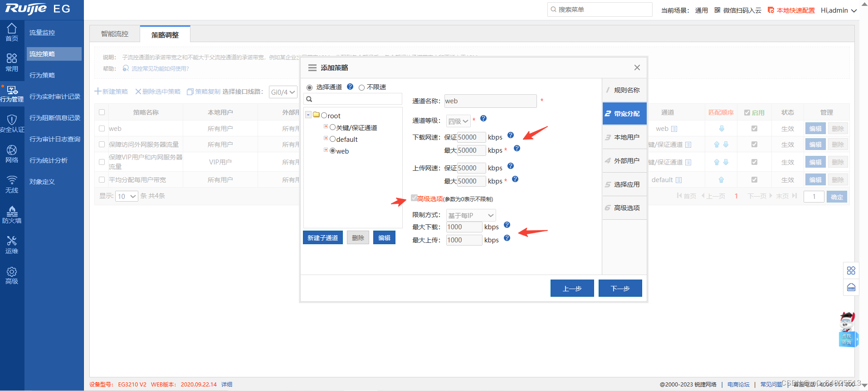Select root channel radio in tree
The height and width of the screenshot is (391, 868).
tap(324, 116)
